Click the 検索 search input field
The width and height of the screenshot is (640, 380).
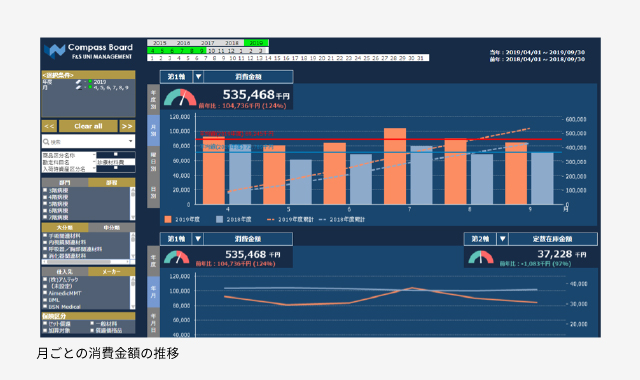(88, 142)
